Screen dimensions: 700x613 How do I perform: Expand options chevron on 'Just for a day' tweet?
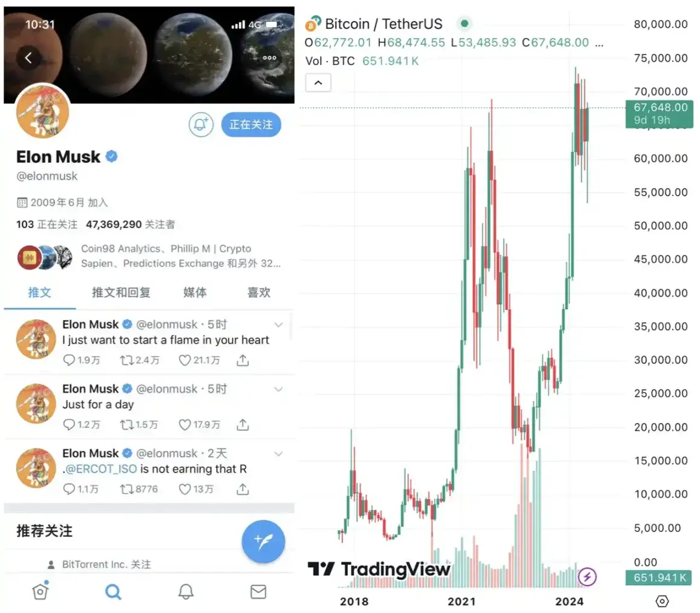pyautogui.click(x=278, y=389)
